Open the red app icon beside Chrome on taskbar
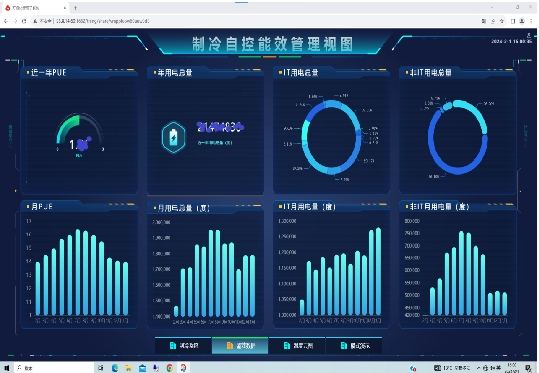 pyautogui.click(x=184, y=368)
